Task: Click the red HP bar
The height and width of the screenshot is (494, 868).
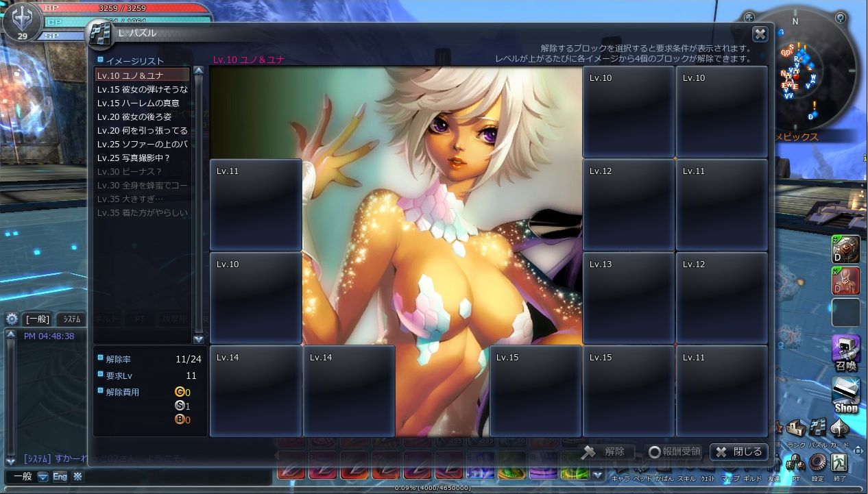Action: (x=125, y=8)
